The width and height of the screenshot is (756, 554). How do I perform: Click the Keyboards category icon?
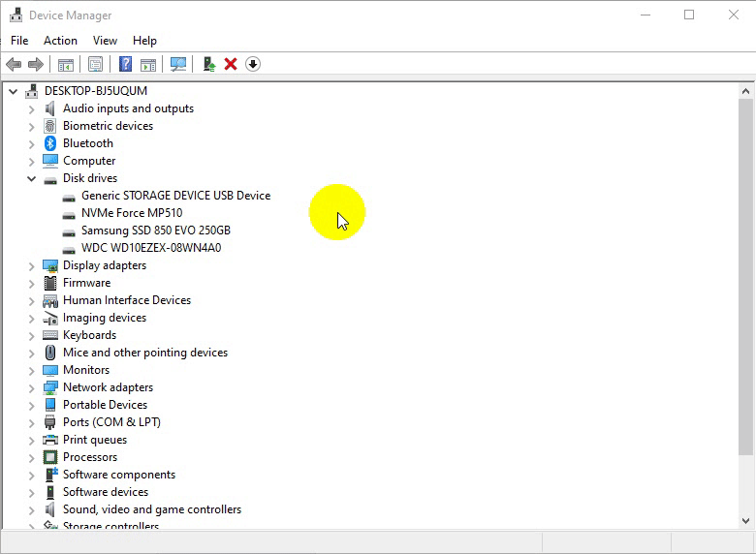pyautogui.click(x=50, y=335)
